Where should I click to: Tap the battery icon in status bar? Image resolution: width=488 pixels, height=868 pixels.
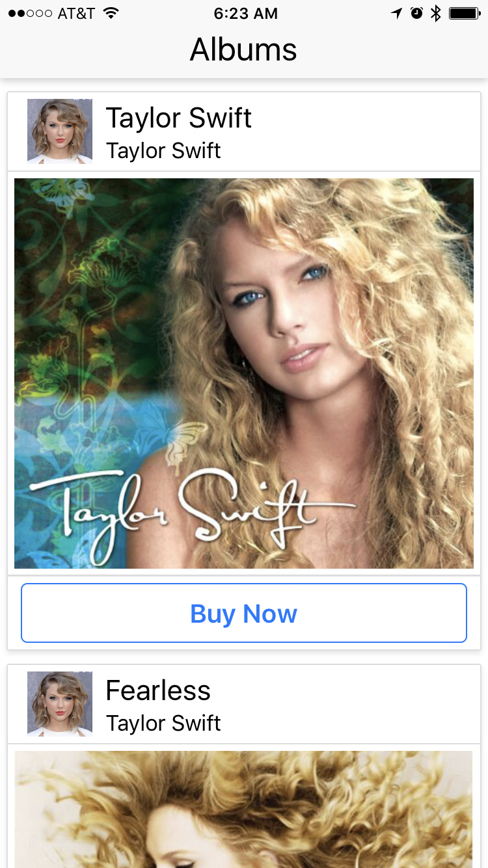(465, 13)
